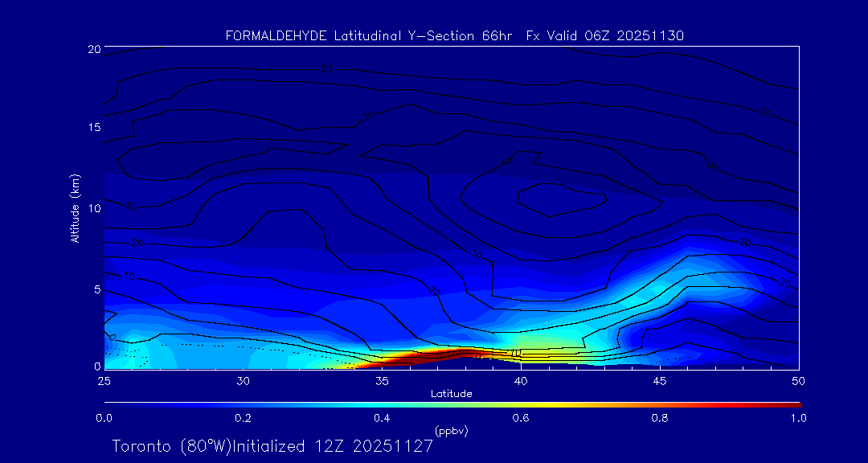This screenshot has width=868, height=463.
Task: Click the Toronto (80°W) initialization caption
Action: click(x=272, y=446)
